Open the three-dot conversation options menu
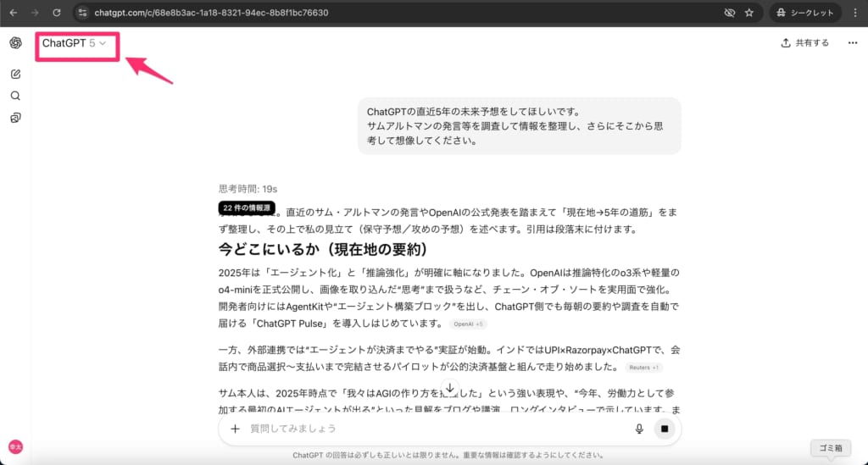 pyautogui.click(x=852, y=43)
